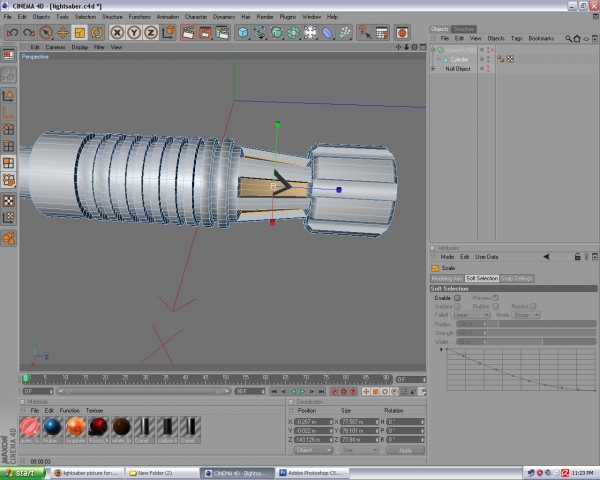The height and width of the screenshot is (480, 600).
Task: Open Render Settings icon
Action: [x=222, y=33]
